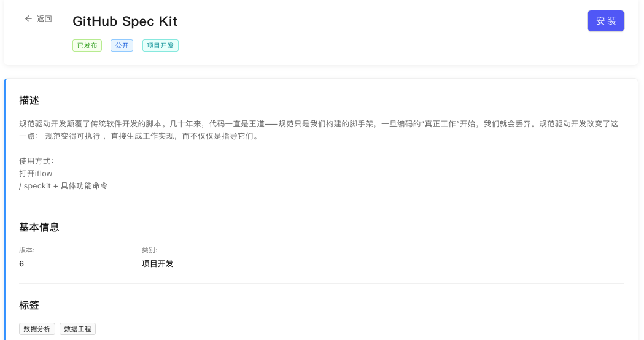
Task: Click the blue 公开 visibility badge
Action: pos(122,45)
